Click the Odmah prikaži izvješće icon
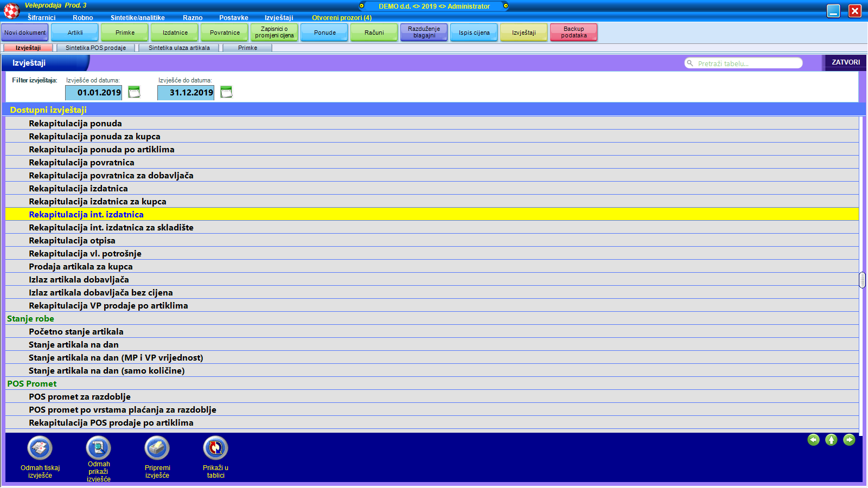Viewport: 868px width, 488px height. pyautogui.click(x=98, y=448)
